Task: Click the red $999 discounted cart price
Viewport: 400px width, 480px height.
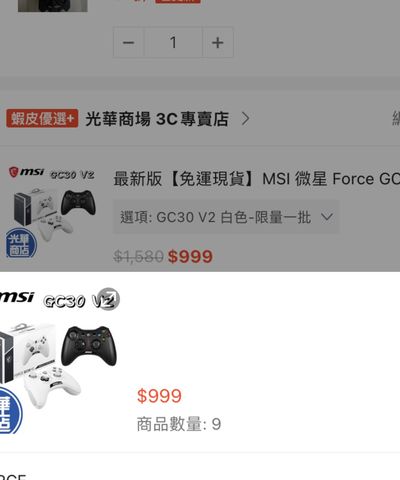Action: pyautogui.click(x=190, y=256)
